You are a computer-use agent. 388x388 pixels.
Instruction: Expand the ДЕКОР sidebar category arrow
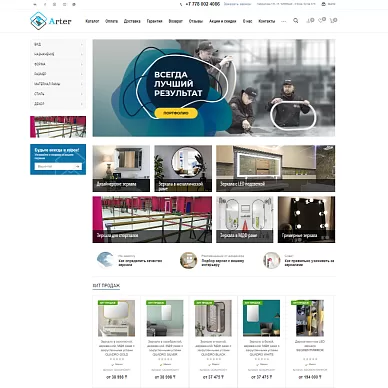82,104
